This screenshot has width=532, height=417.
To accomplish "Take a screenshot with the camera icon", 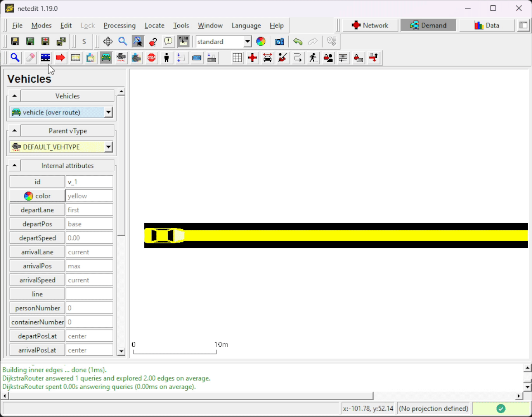I will (279, 42).
